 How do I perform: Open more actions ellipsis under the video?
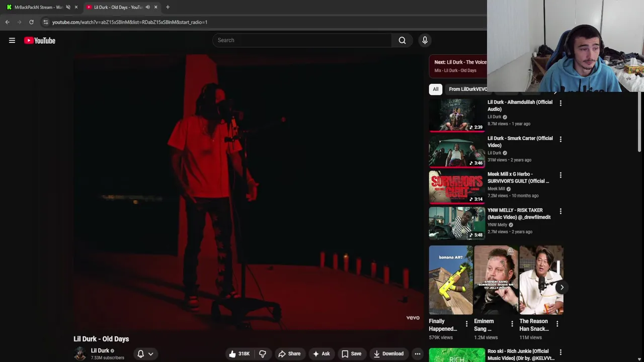coord(417,354)
